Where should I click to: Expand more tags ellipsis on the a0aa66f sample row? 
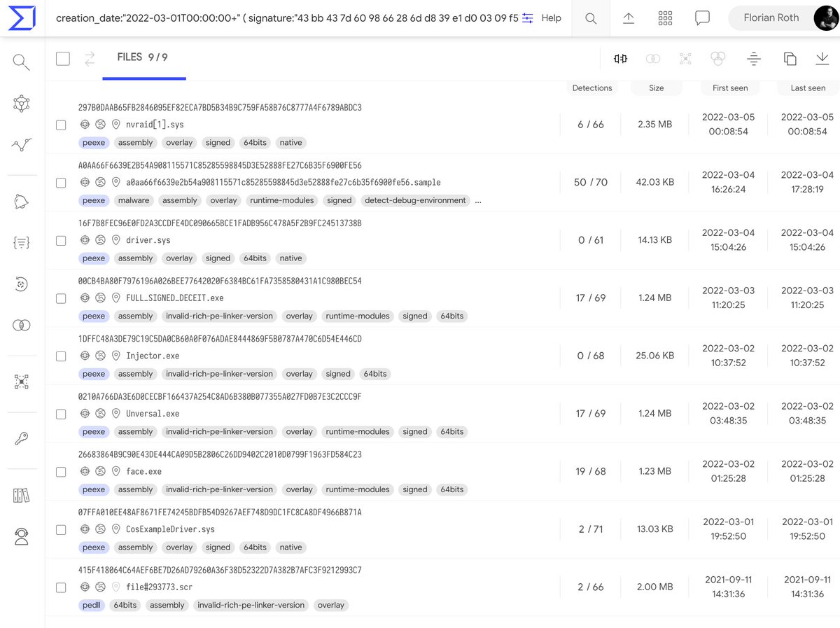coord(478,201)
